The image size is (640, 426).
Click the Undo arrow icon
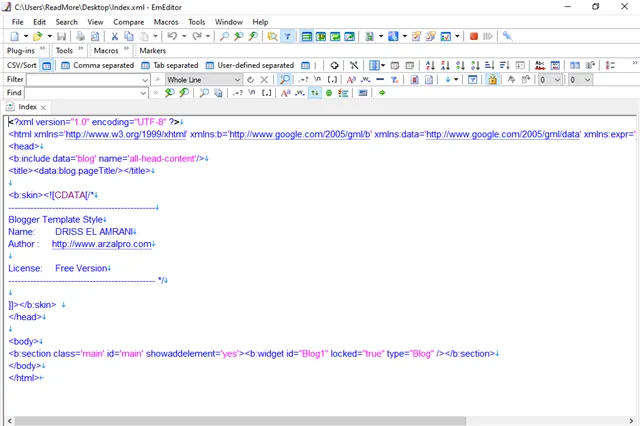(x=172, y=36)
